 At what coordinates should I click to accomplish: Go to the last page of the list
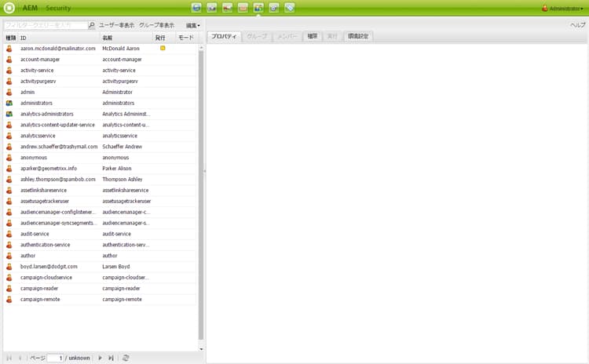click(x=111, y=358)
